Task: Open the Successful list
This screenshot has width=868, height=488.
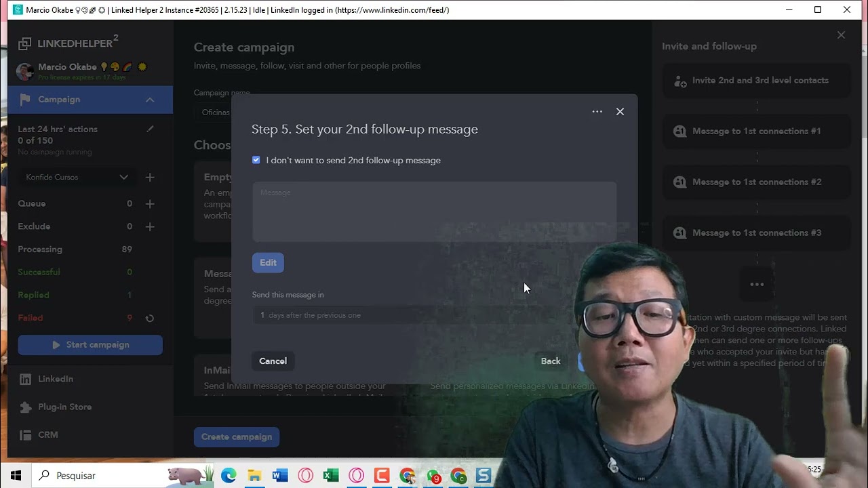Action: pyautogui.click(x=39, y=272)
